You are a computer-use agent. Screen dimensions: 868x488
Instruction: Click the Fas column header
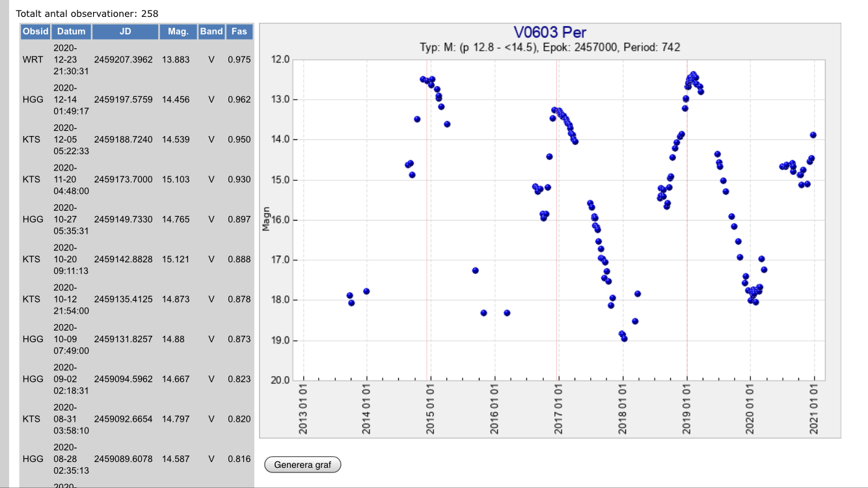coord(239,31)
